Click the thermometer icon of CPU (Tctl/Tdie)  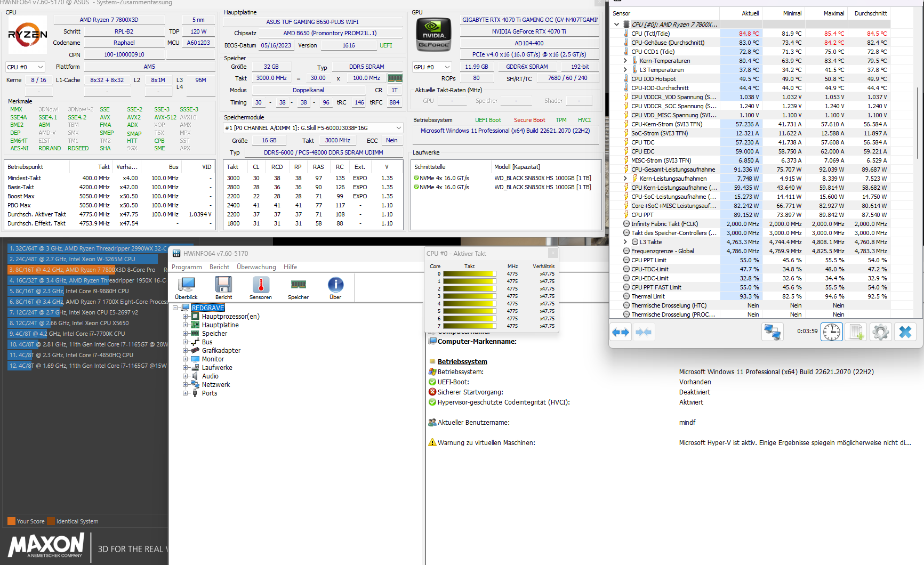click(x=626, y=34)
